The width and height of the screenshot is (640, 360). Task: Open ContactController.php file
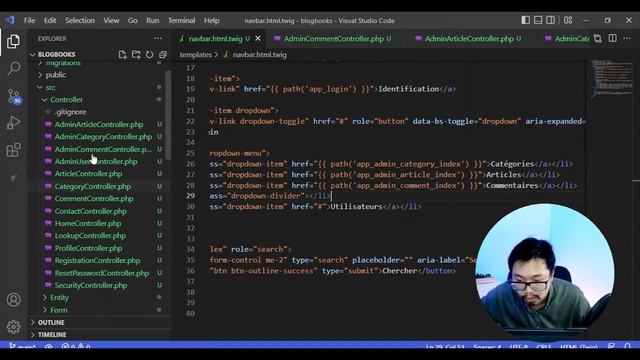coord(91,211)
